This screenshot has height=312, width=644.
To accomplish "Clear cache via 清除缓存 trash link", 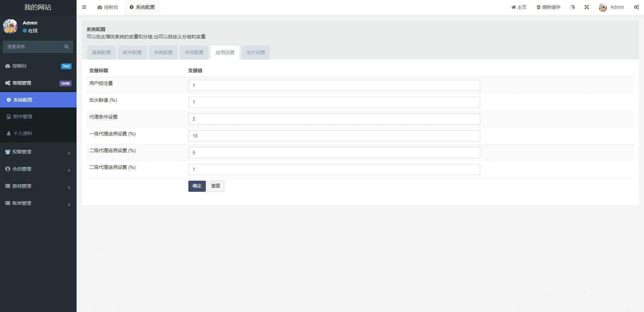I will (548, 7).
